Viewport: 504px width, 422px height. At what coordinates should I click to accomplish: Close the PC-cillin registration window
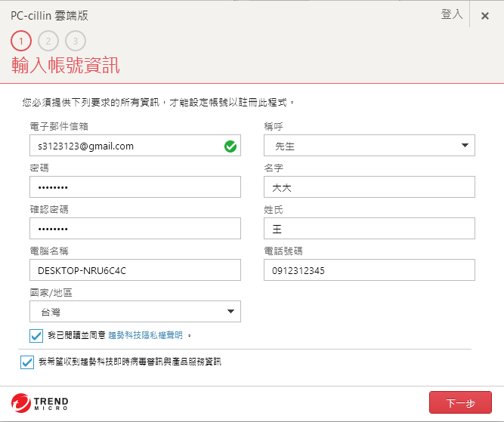click(485, 16)
